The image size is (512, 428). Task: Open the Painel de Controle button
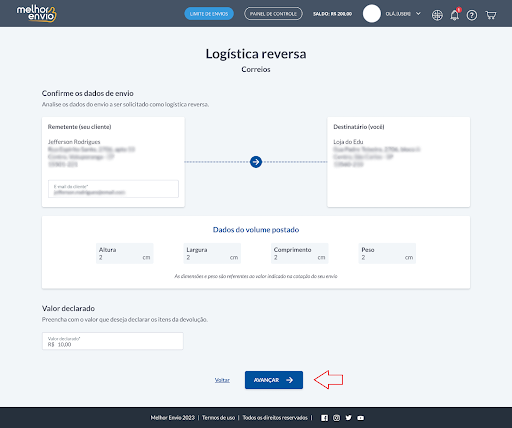coord(273,14)
